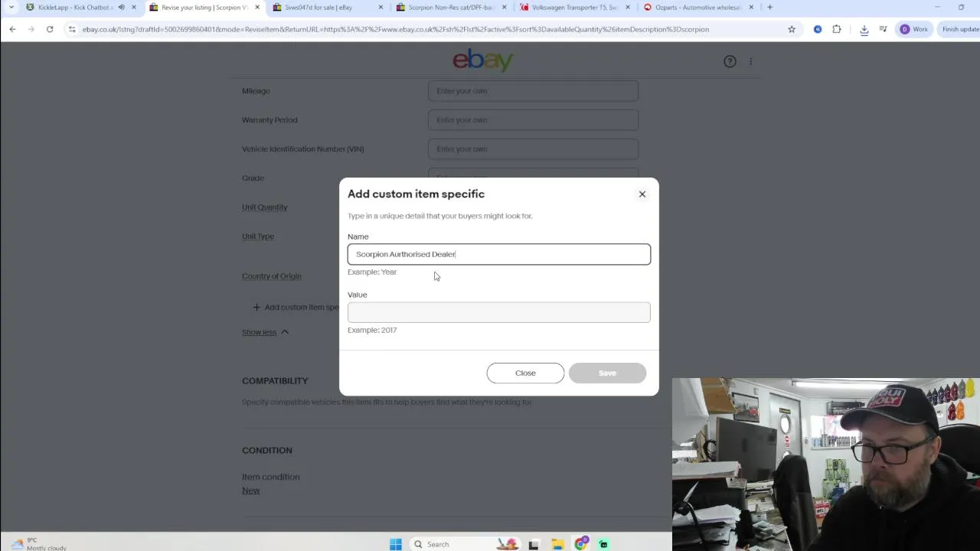
Task: Close the Add custom item specific dialog with X
Action: 642,194
